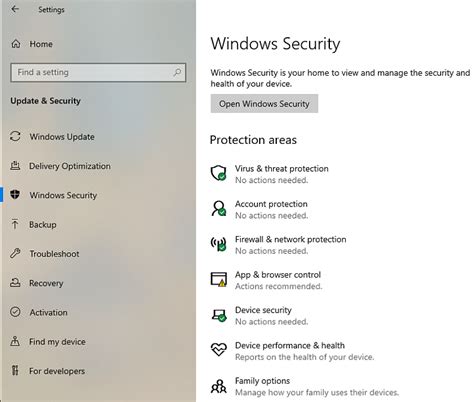Click the Virus & threat protection shield icon
Image resolution: width=474 pixels, height=402 pixels.
point(219,173)
